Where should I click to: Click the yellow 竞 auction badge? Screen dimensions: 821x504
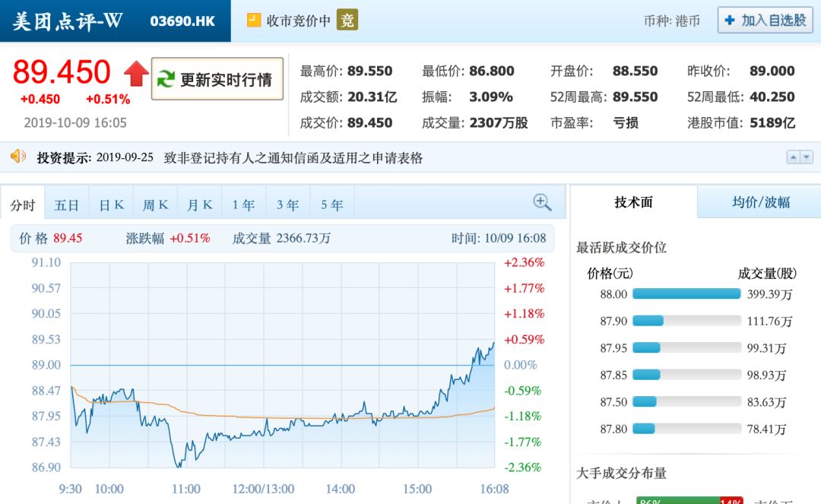tap(347, 21)
